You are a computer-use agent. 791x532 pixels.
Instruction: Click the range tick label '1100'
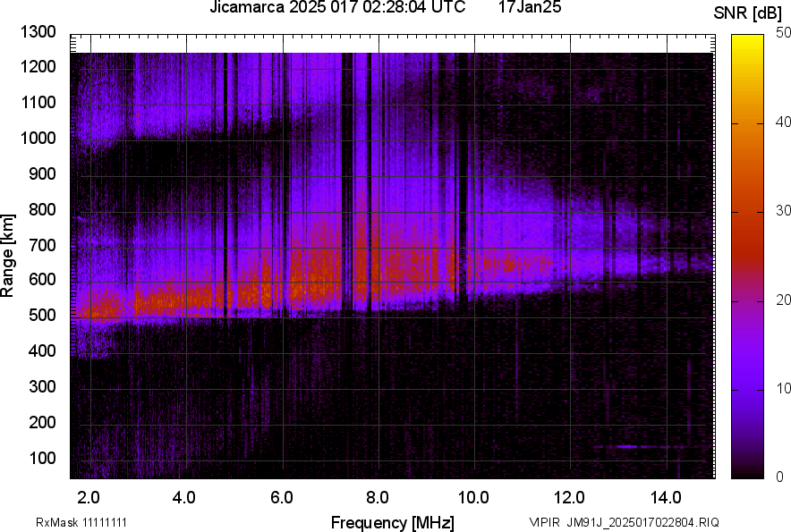click(38, 102)
